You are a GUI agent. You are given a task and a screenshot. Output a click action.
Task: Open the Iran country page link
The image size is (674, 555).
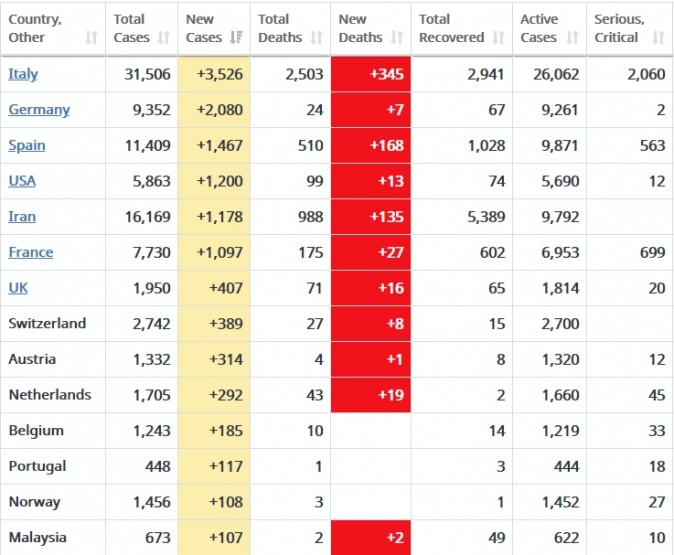tap(23, 217)
